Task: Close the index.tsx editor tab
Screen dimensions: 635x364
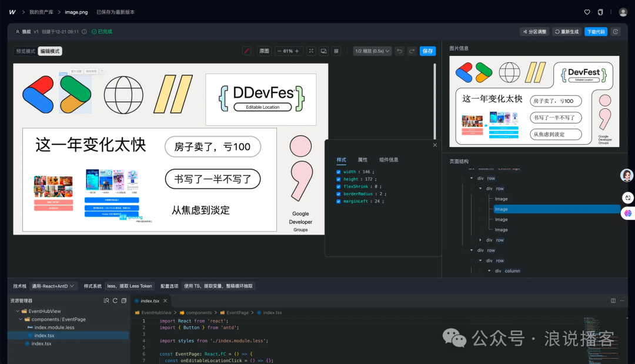Action: [x=165, y=301]
